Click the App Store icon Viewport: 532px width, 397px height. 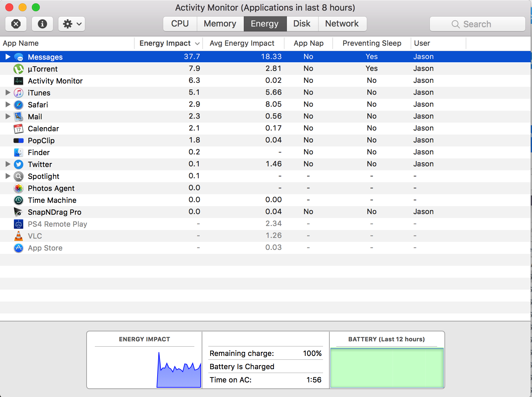(19, 248)
